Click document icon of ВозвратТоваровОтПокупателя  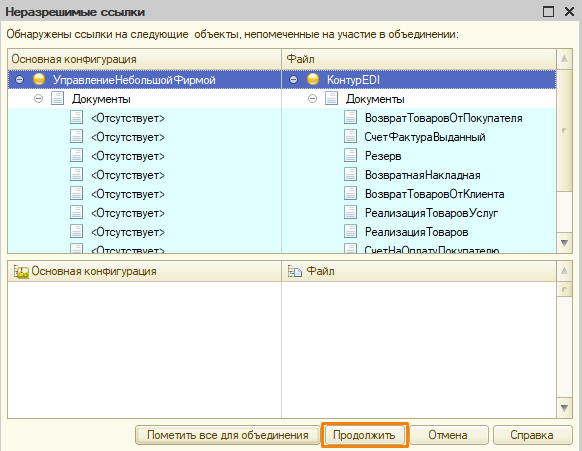[350, 117]
